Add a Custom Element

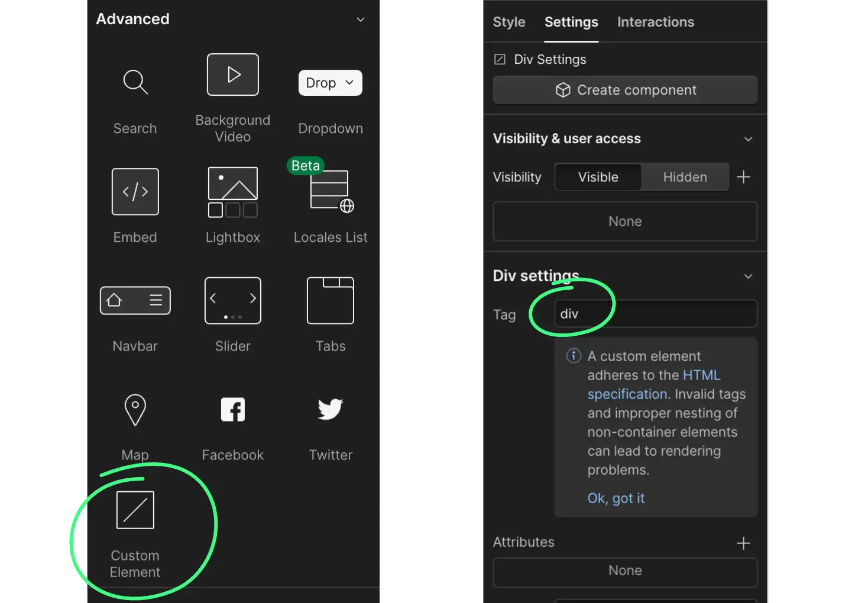pyautogui.click(x=135, y=510)
